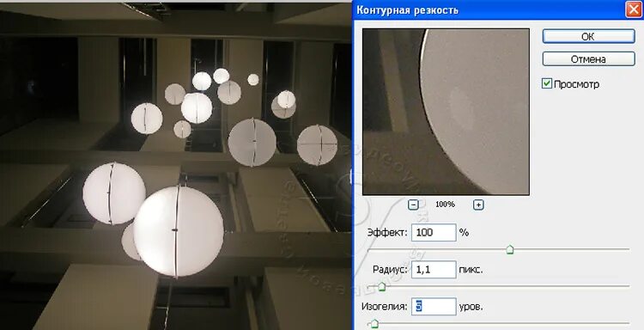Click the Эффект slider handle
This screenshot has width=644, height=330.
coord(510,249)
